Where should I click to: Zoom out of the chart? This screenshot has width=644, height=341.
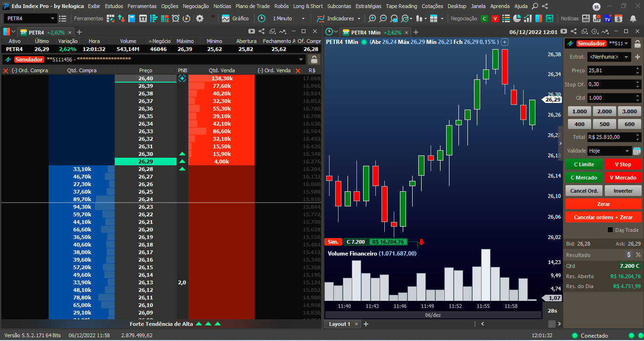[383, 18]
